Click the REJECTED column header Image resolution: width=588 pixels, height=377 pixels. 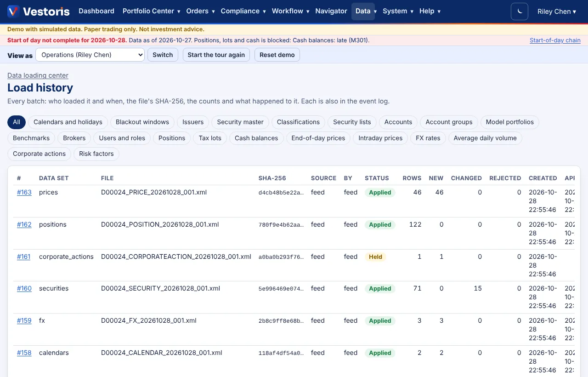(x=505, y=178)
